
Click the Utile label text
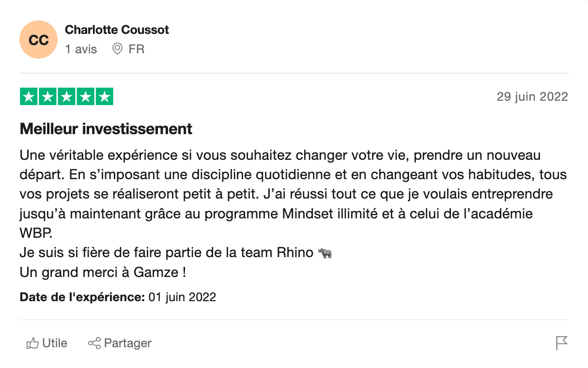pyautogui.click(x=55, y=343)
